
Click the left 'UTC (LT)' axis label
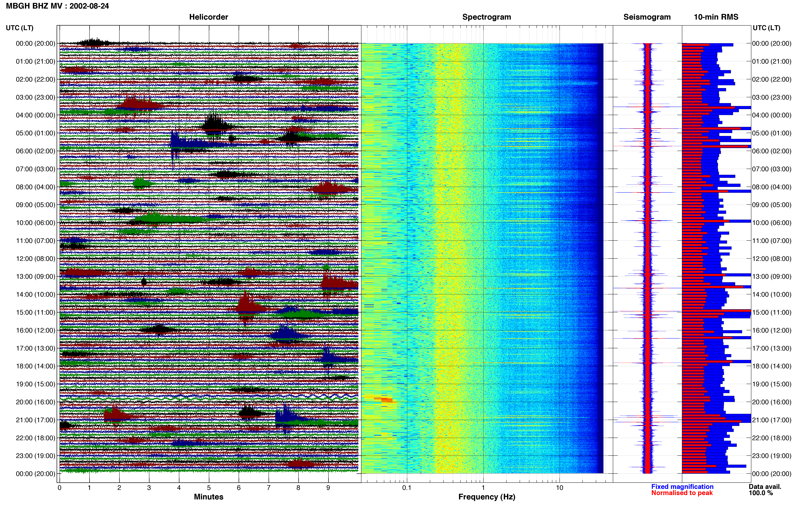[19, 28]
